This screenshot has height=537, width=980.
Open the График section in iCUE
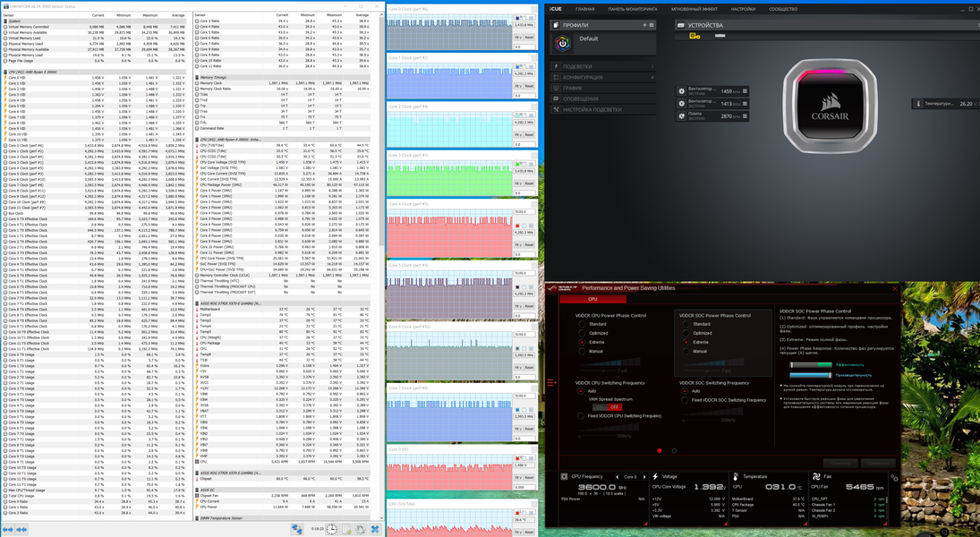(x=604, y=88)
